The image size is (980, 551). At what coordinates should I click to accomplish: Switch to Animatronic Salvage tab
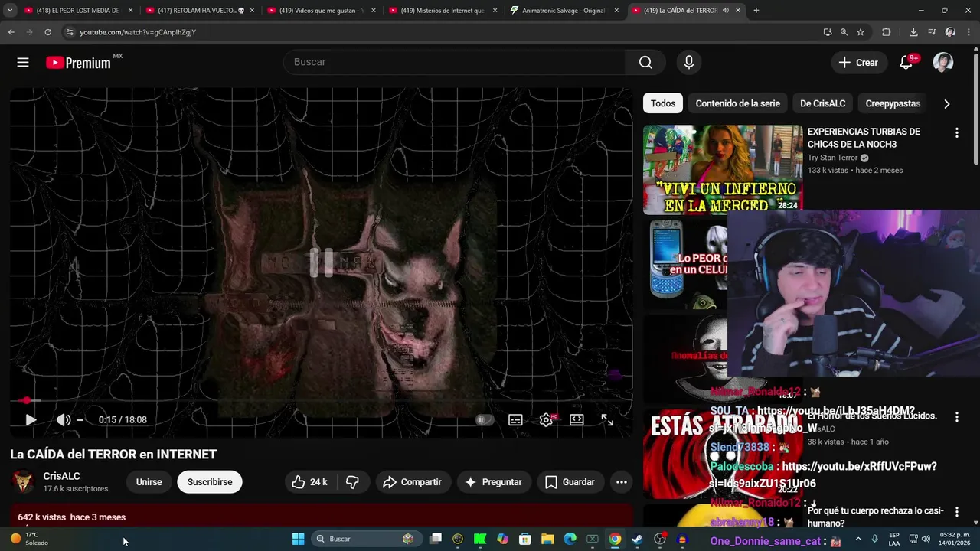(564, 11)
